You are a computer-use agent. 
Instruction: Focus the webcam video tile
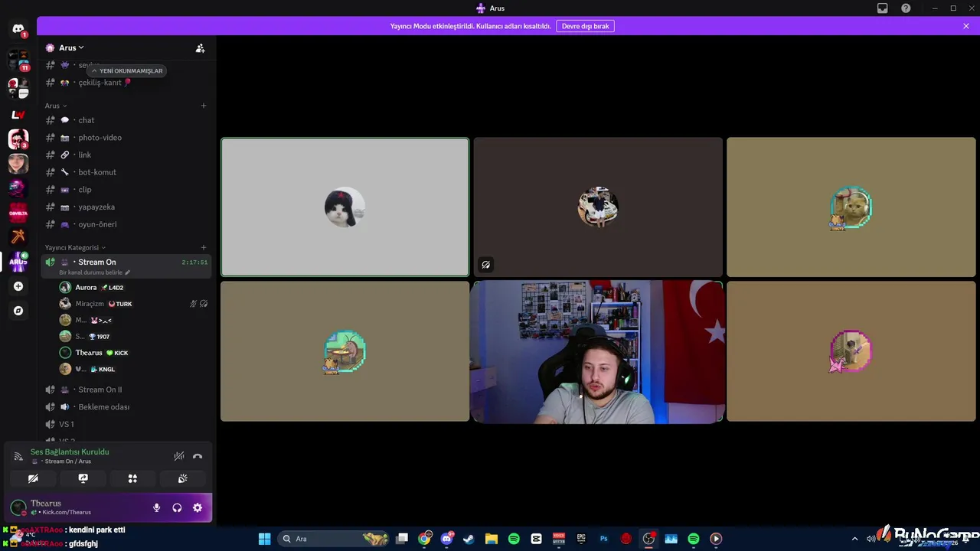(x=597, y=351)
